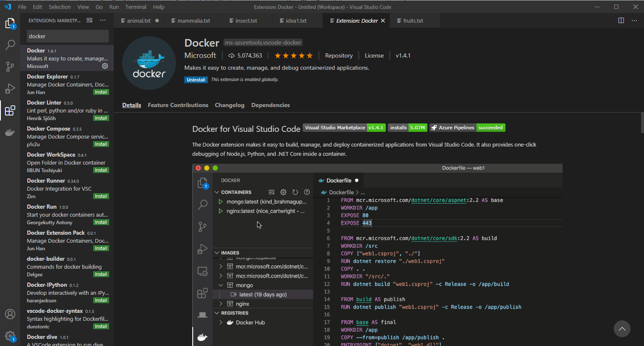
Task: Click the five-star rating of Docker extension
Action: [293, 55]
